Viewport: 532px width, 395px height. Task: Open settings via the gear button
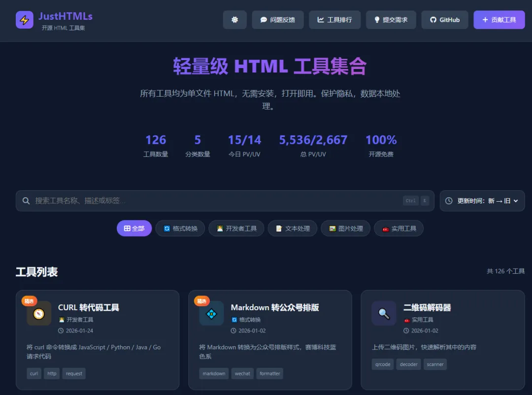point(234,20)
